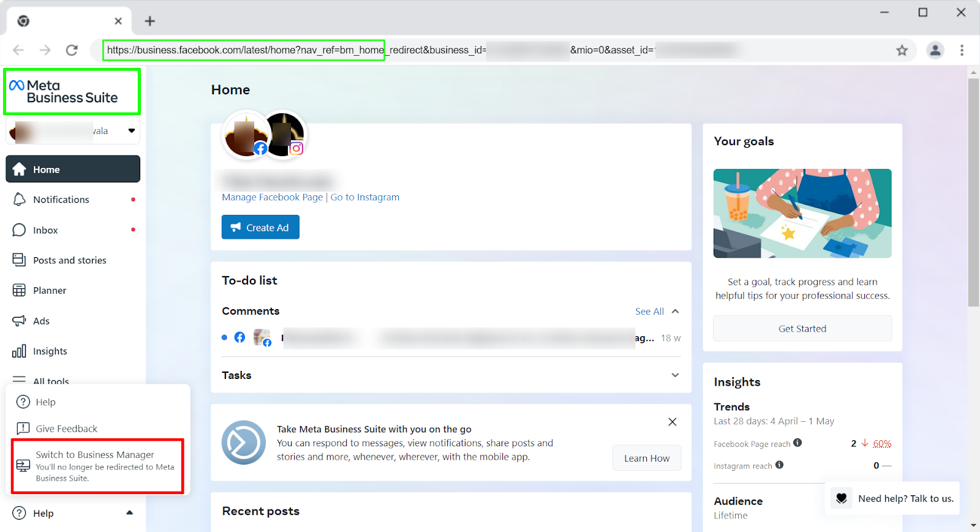
Task: Open the browser three-dot menu
Action: coord(962,50)
